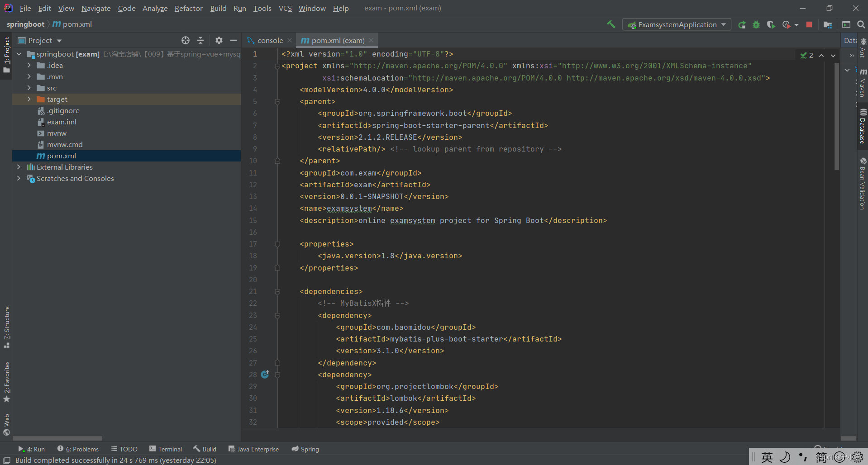Image resolution: width=868 pixels, height=465 pixels.
Task: Close the pom.xml (exam) tab
Action: [371, 40]
